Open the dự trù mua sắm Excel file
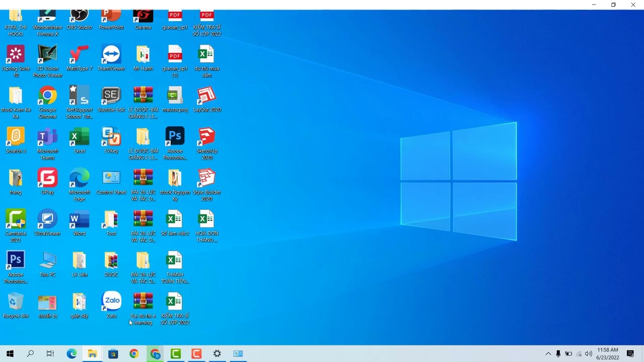This screenshot has width=644, height=362. coord(207,61)
